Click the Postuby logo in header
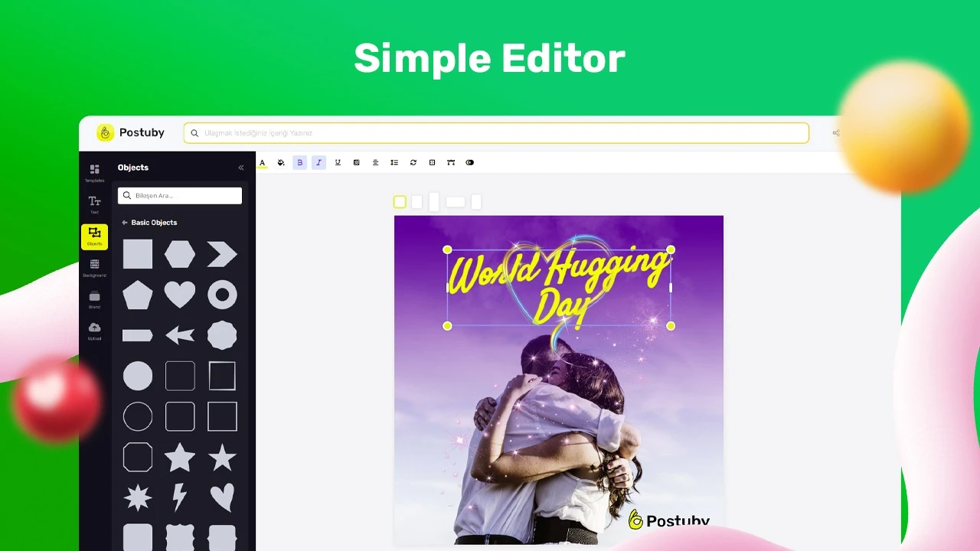 click(131, 132)
